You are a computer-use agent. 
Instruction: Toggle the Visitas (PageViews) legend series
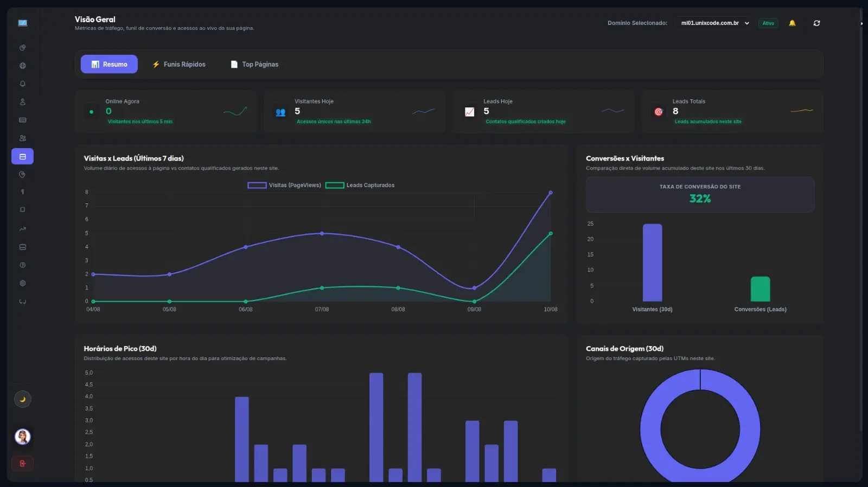[x=284, y=185]
